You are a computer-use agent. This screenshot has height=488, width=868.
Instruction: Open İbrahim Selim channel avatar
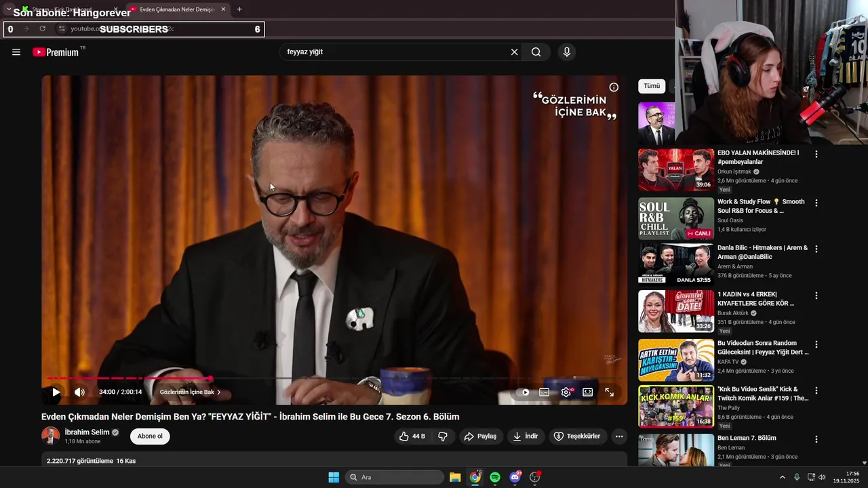coord(50,436)
